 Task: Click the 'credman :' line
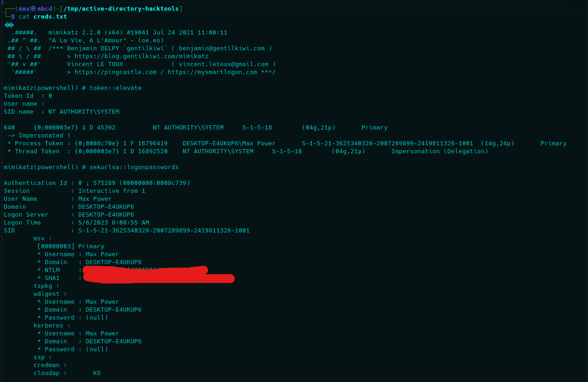tap(50, 365)
